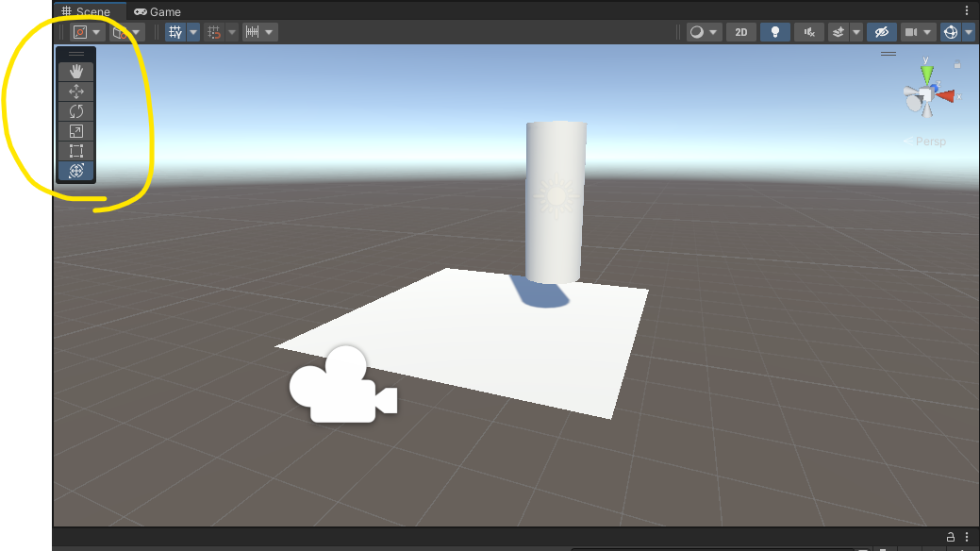The image size is (980, 551).
Task: Open the increment snapping dropdown arrow
Action: (269, 32)
